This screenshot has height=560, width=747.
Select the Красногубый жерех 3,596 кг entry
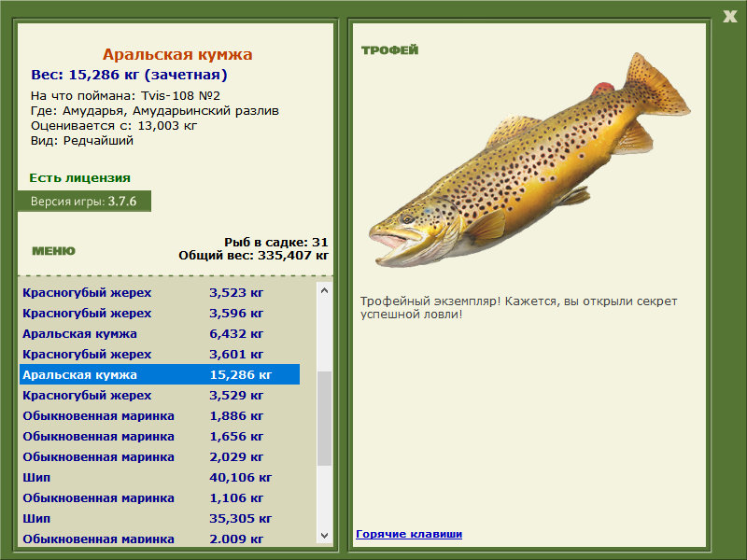pyautogui.click(x=160, y=313)
